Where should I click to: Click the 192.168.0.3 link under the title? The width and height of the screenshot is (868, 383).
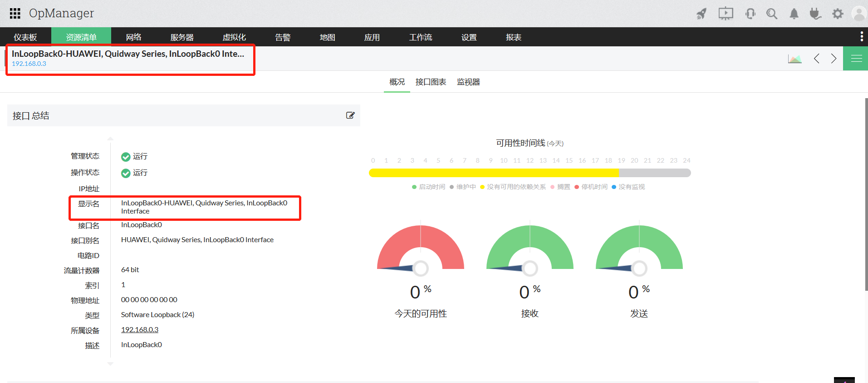(29, 64)
